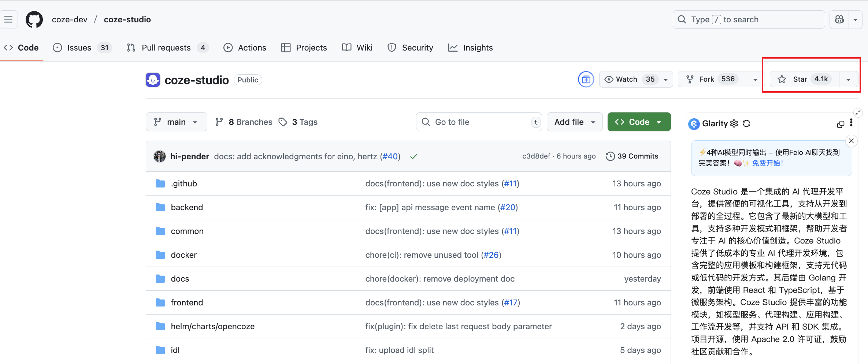Open Glarity three-dot more options

(x=851, y=123)
